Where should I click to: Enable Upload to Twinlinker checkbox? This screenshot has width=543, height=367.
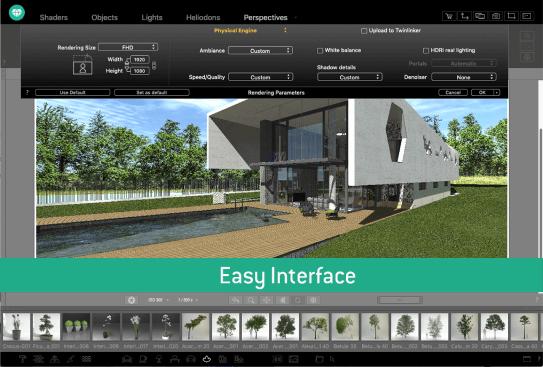click(x=364, y=31)
